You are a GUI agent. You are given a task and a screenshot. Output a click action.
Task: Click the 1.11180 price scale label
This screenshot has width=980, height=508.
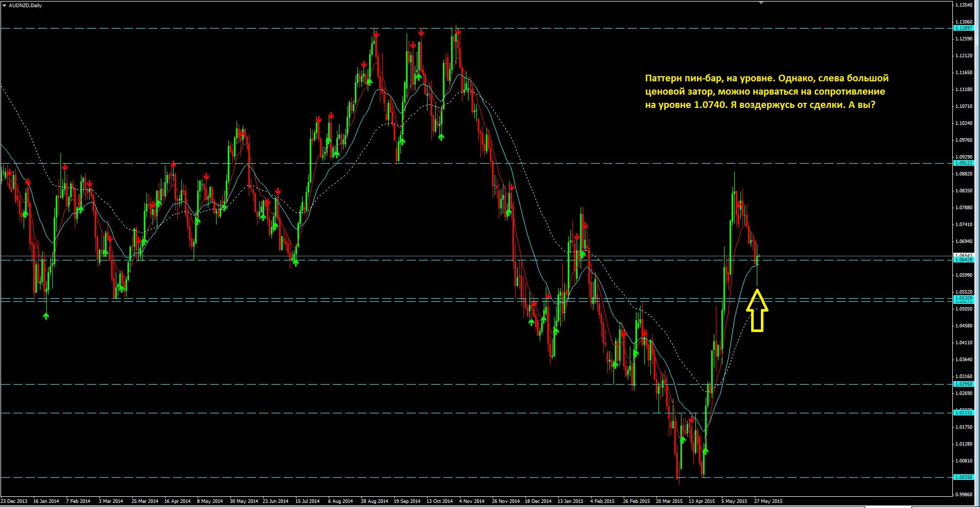[964, 90]
